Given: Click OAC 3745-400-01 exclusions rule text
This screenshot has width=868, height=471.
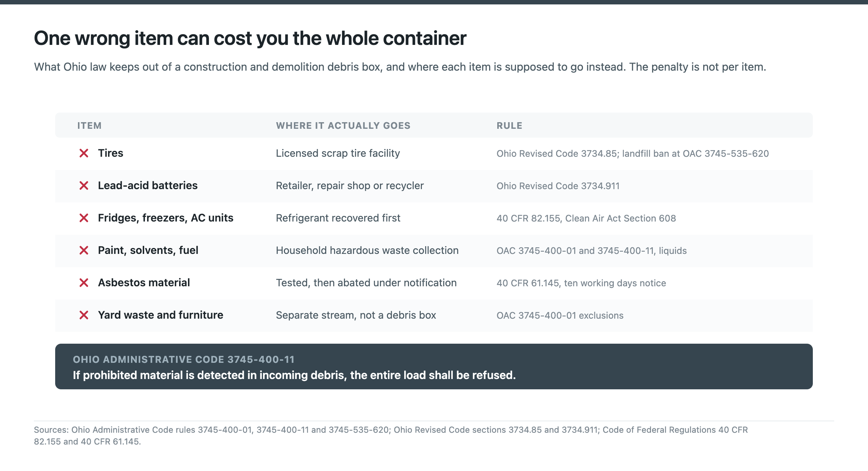Looking at the screenshot, I should [x=560, y=315].
